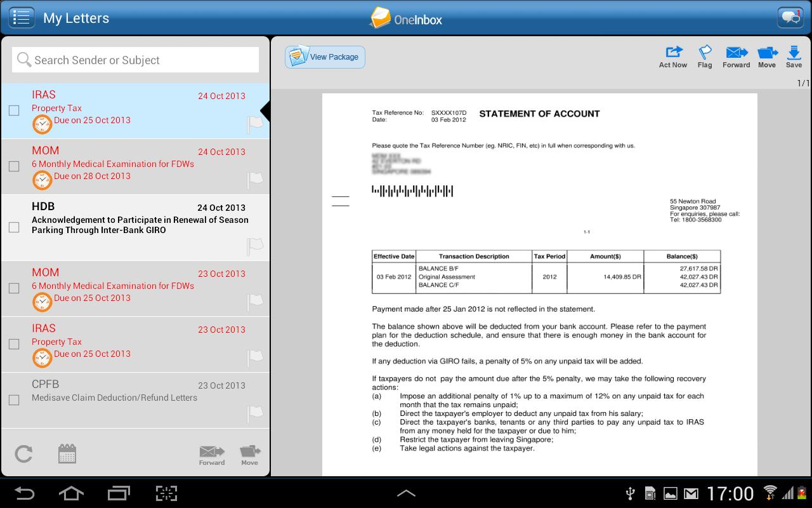Click the Move icon in the top toolbar
This screenshot has height=508, width=812.
pos(767,57)
